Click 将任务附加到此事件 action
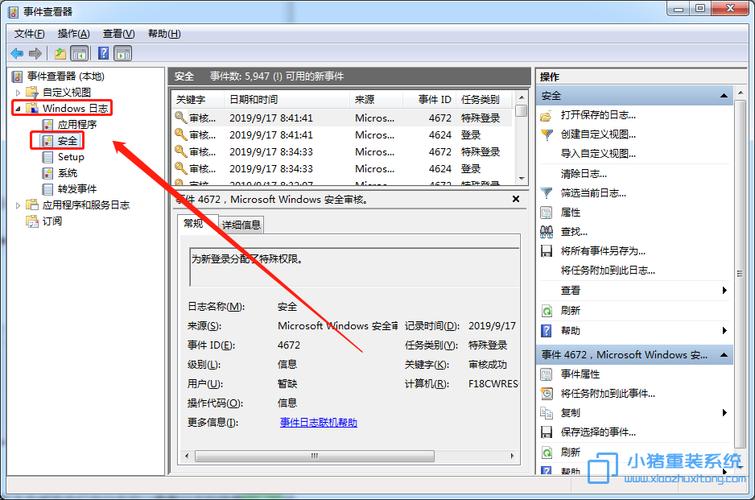Viewport: 755px width, 500px height. (608, 394)
